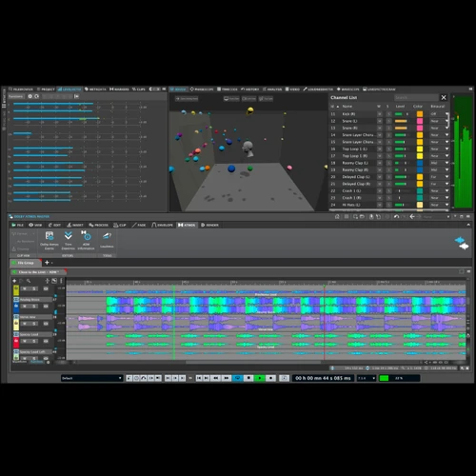Open Level Meter settings gear
Screen dimensions: 476x476
pos(30,96)
